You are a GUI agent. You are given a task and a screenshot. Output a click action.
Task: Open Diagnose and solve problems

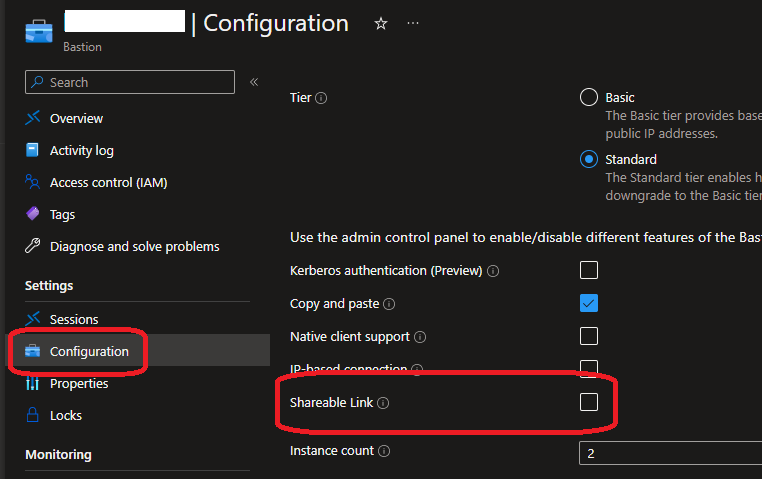134,246
